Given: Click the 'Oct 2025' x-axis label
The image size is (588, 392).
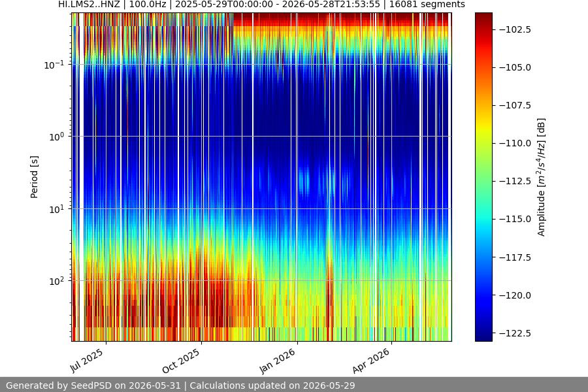Looking at the screenshot, I should pyautogui.click(x=181, y=361).
